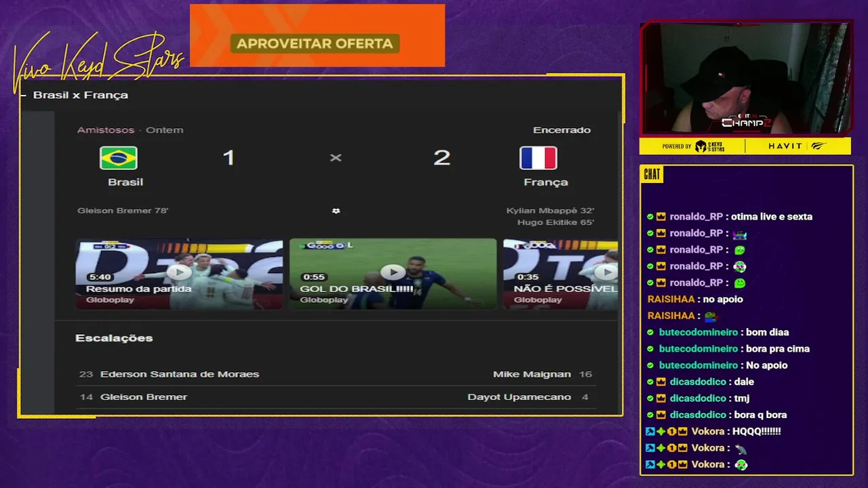868x488 pixels.
Task: Select player Mike Maignan
Action: pyautogui.click(x=532, y=374)
